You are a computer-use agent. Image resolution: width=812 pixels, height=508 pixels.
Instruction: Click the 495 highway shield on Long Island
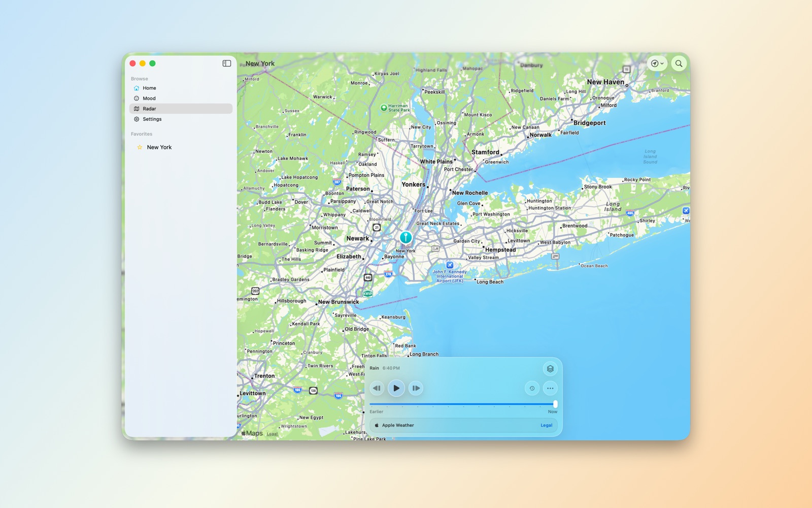coord(630,213)
